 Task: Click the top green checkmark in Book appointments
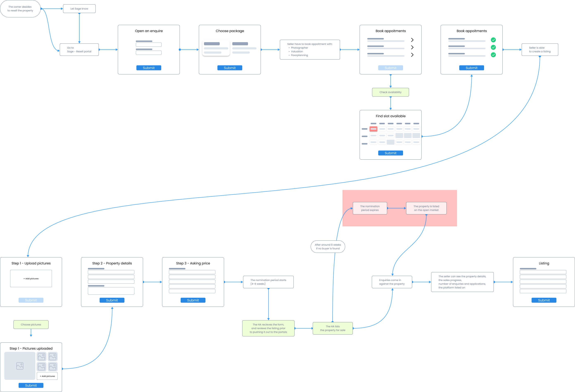point(493,40)
